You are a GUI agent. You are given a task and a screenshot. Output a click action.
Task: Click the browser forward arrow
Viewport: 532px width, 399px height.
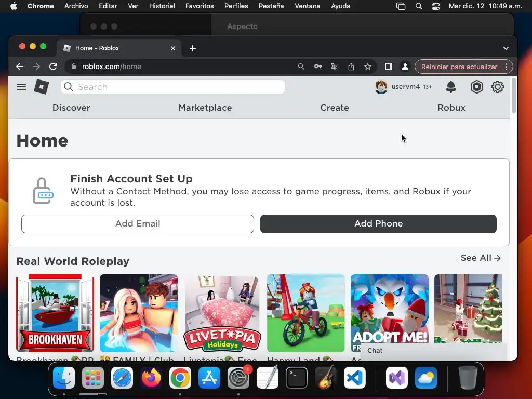click(36, 66)
